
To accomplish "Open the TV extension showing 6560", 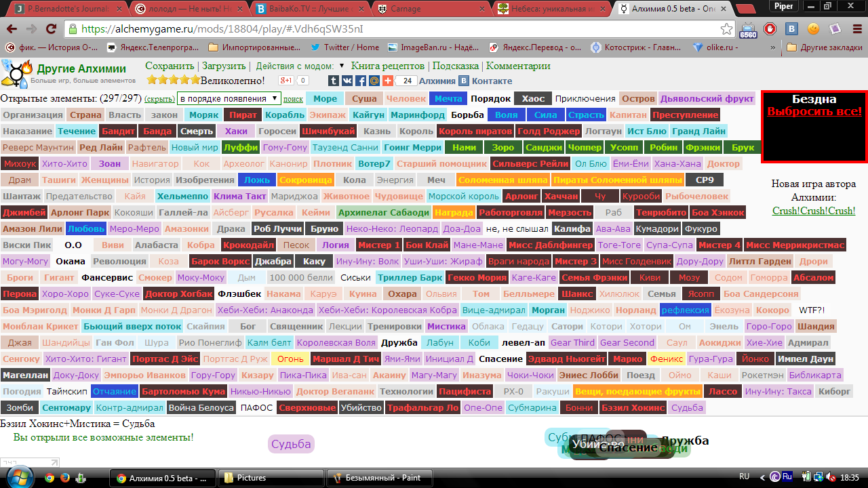I will pyautogui.click(x=748, y=30).
